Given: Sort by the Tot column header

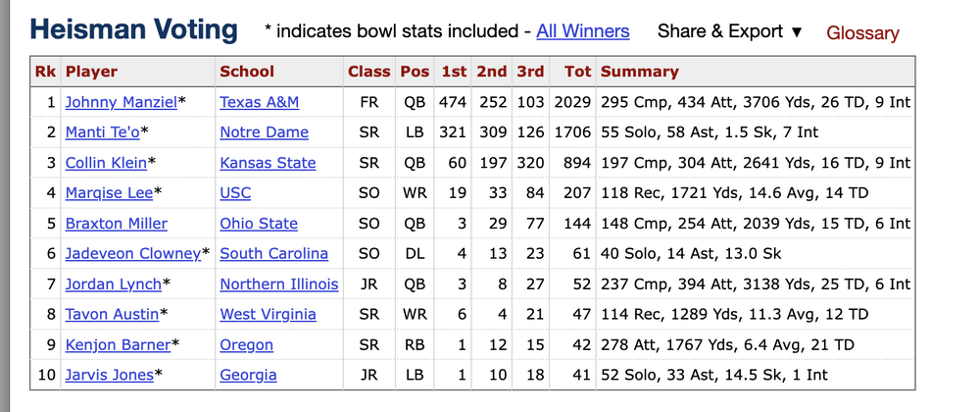Looking at the screenshot, I should (x=578, y=72).
